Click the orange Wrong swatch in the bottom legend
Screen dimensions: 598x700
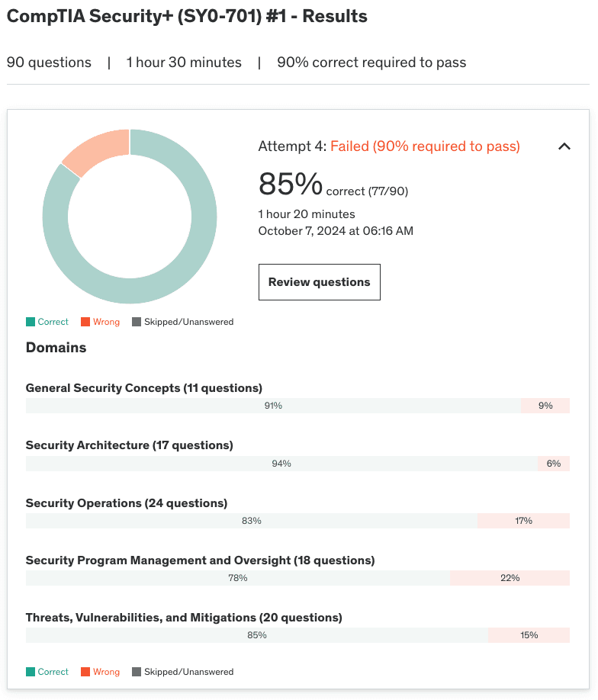coord(85,672)
